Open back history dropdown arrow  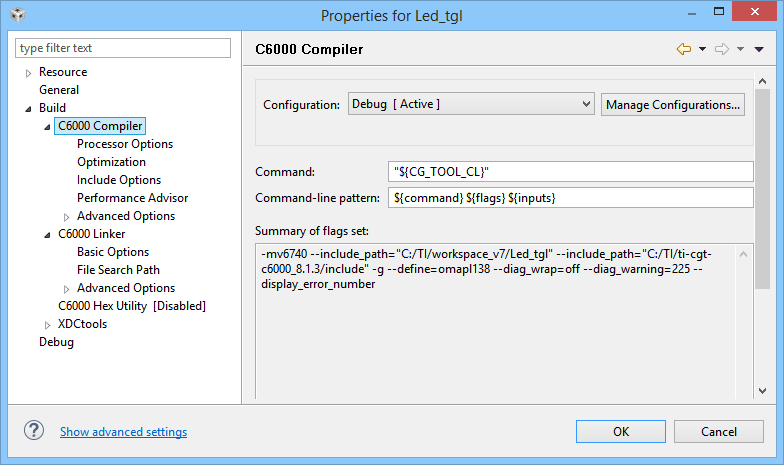[x=702, y=49]
